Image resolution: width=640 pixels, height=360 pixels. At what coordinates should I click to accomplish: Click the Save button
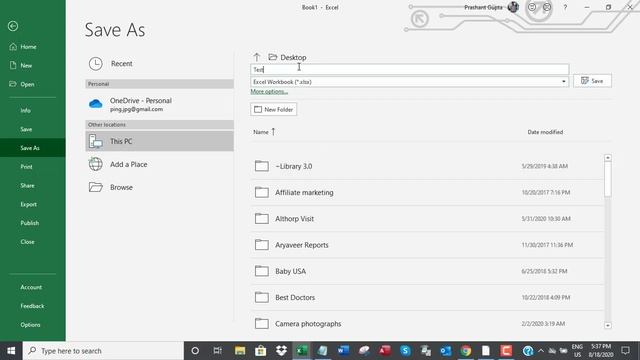(592, 81)
